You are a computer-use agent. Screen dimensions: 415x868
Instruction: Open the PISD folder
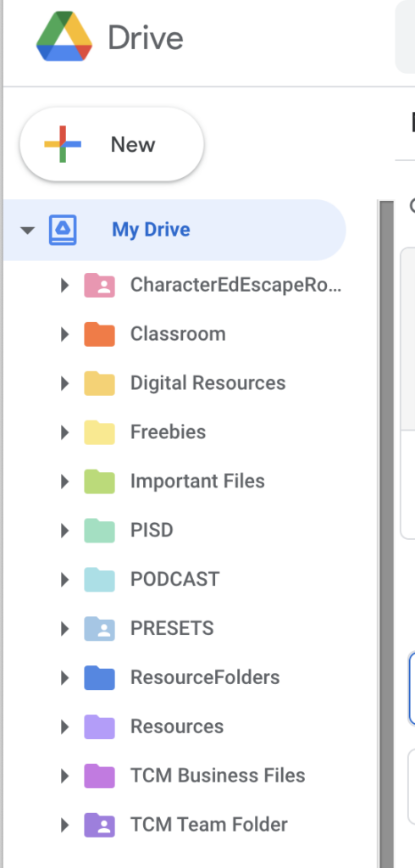152,531
